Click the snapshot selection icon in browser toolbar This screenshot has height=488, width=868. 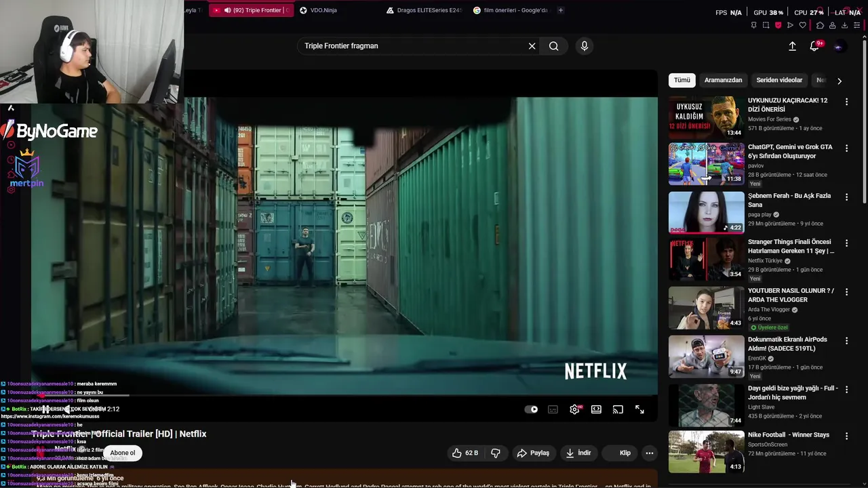pyautogui.click(x=766, y=25)
